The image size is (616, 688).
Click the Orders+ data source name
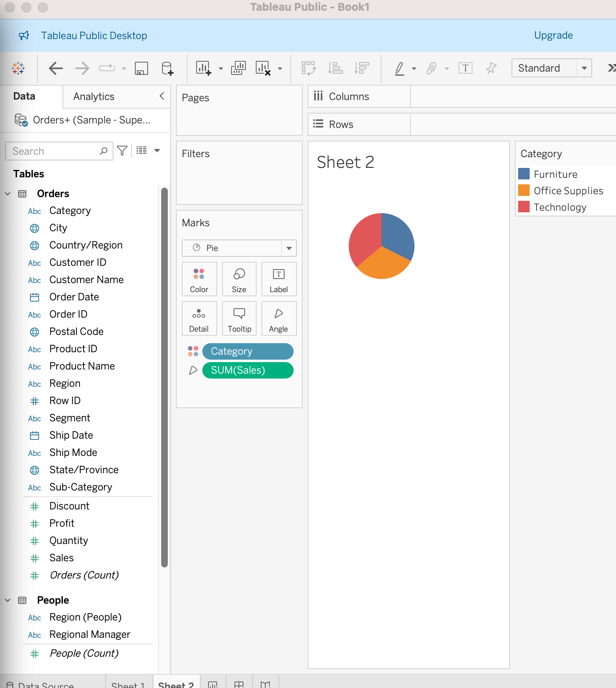[91, 120]
